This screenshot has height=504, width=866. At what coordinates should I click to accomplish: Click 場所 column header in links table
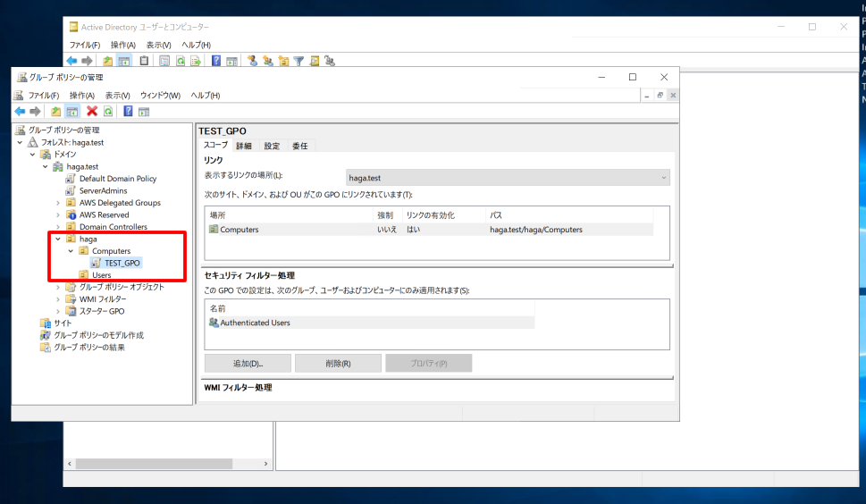click(x=289, y=215)
